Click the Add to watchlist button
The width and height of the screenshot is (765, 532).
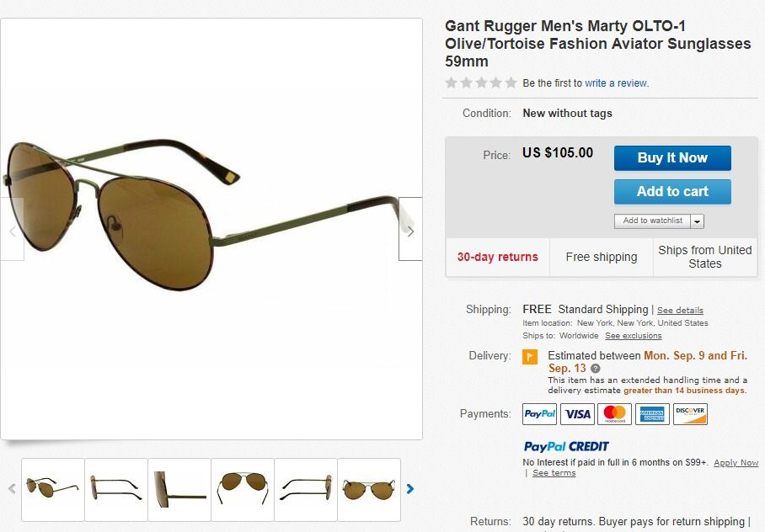tap(653, 221)
